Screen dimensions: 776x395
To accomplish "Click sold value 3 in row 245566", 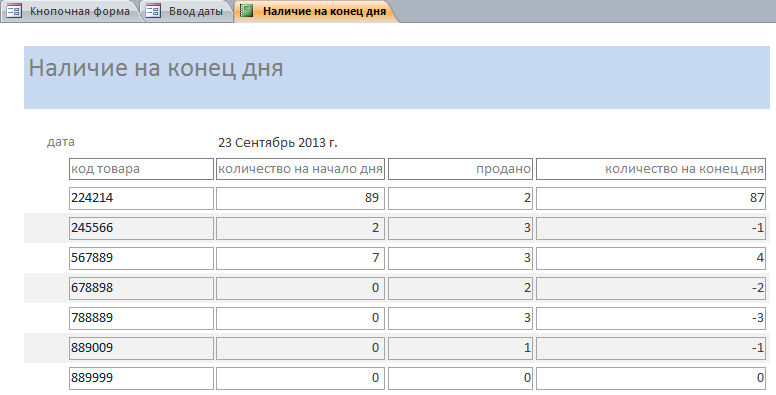I will click(x=460, y=228).
